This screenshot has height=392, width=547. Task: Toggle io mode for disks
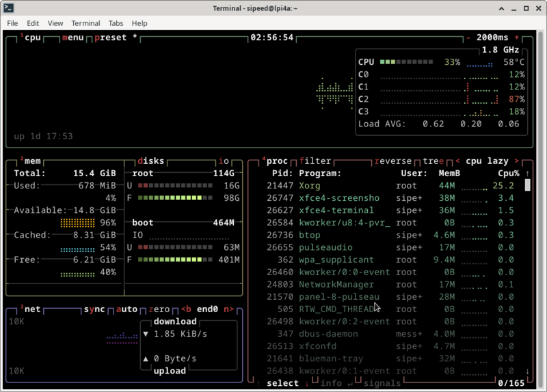tap(224, 161)
